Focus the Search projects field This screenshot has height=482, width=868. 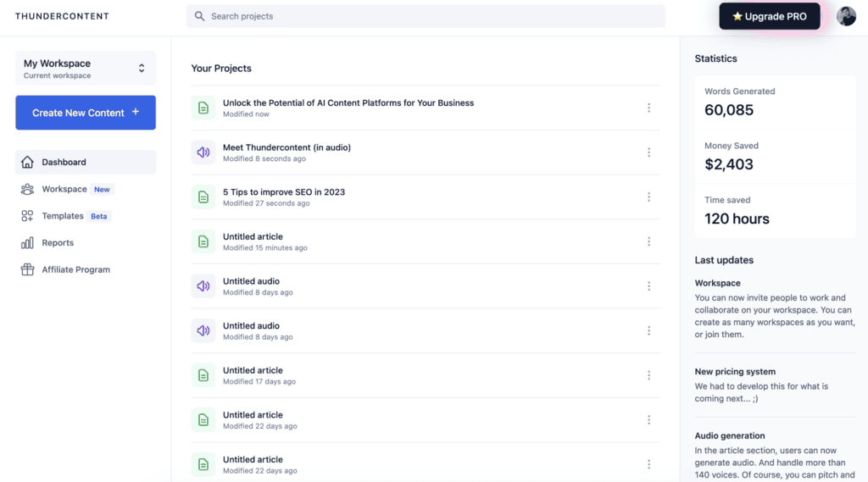pyautogui.click(x=426, y=16)
